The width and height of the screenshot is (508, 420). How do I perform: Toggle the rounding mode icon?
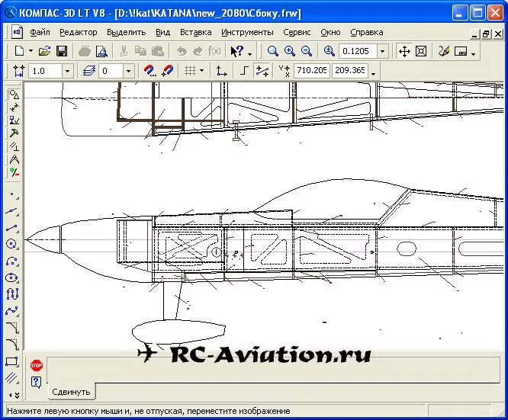[262, 71]
